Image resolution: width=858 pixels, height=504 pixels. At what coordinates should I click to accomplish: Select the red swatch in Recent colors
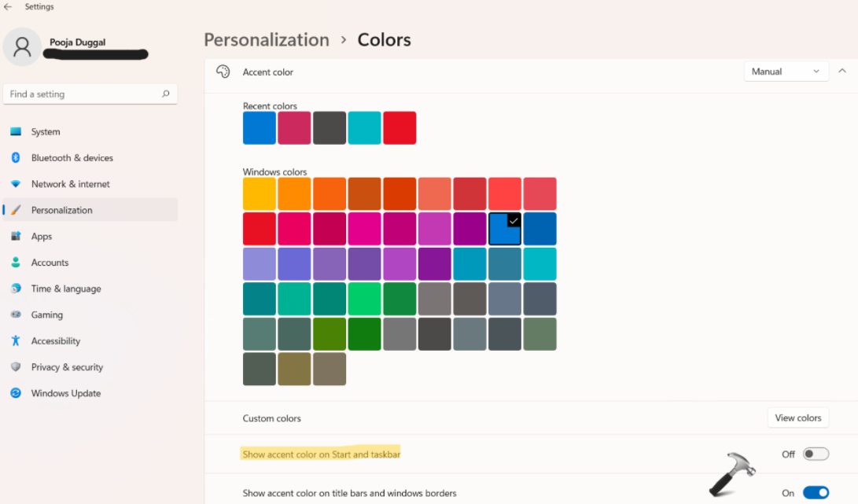click(400, 128)
